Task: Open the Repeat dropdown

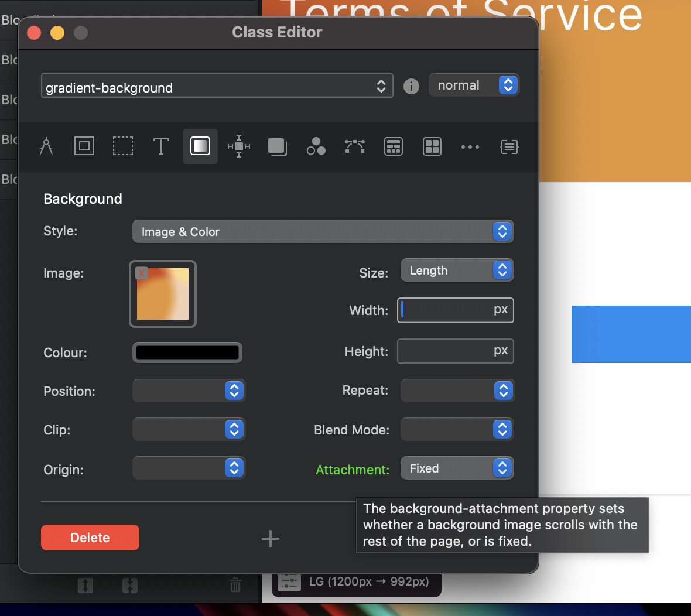Action: click(x=457, y=391)
